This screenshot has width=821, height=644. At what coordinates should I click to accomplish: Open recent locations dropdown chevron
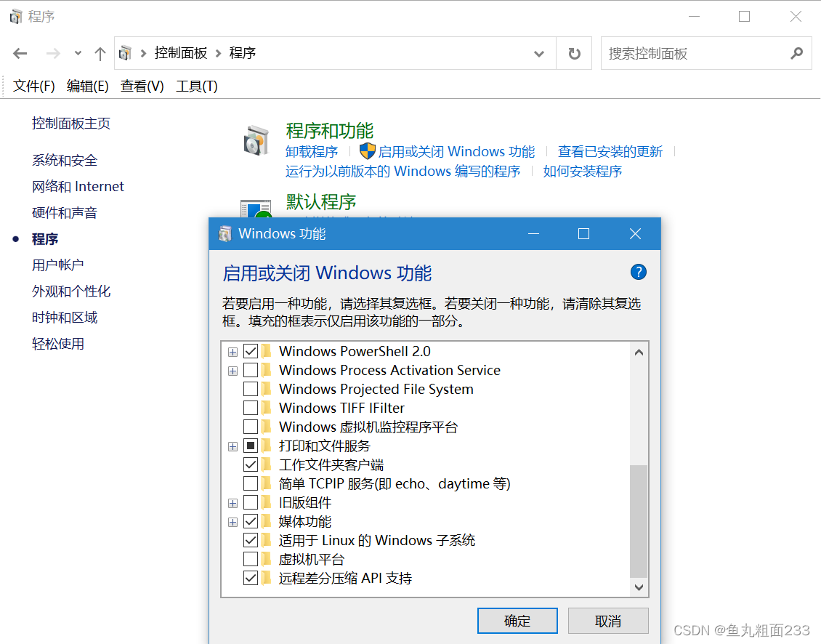[78, 54]
